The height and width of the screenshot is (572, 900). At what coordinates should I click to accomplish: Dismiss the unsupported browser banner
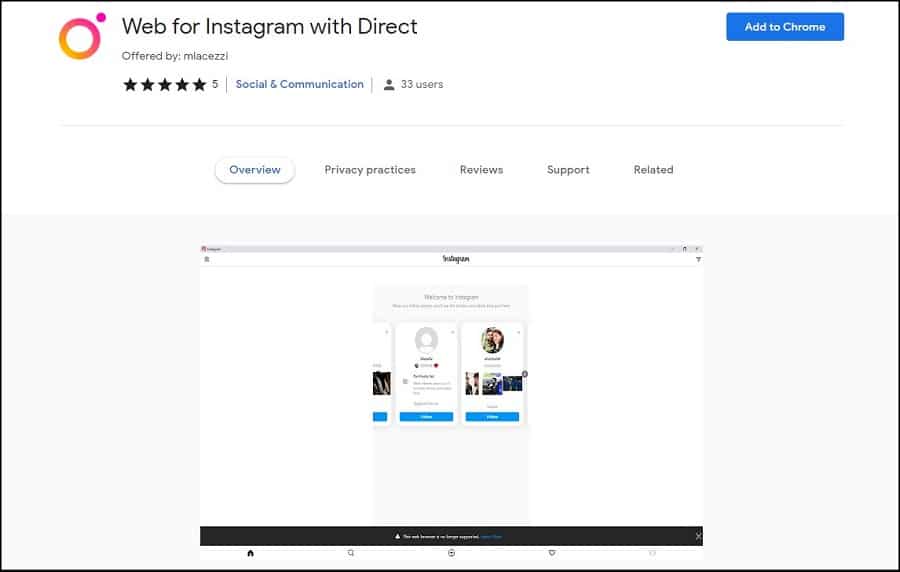tap(698, 536)
